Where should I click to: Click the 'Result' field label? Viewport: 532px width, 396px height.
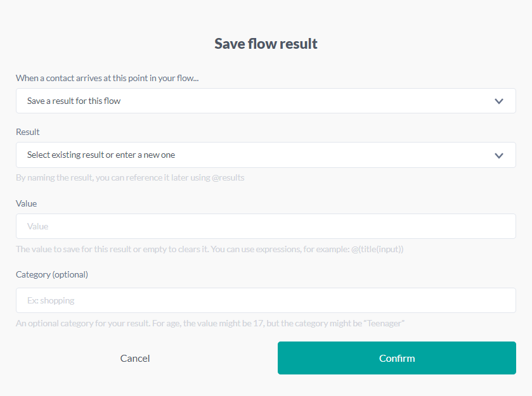pos(28,132)
